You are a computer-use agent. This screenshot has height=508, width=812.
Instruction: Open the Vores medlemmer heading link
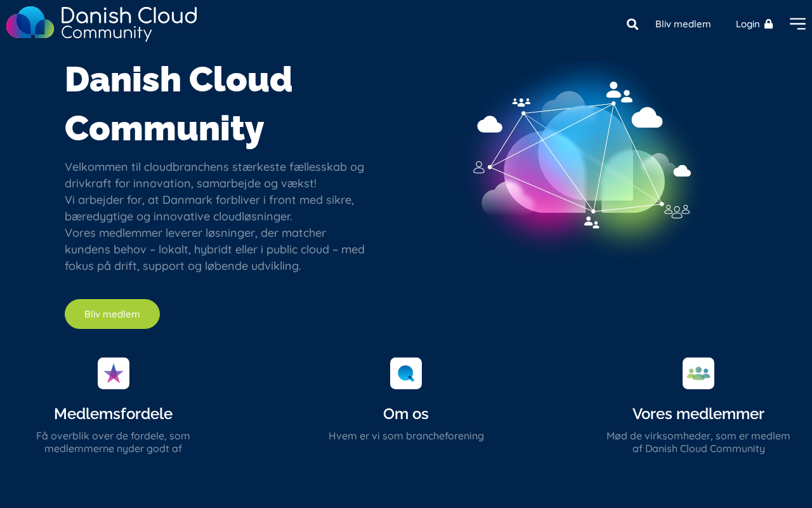coord(698,414)
